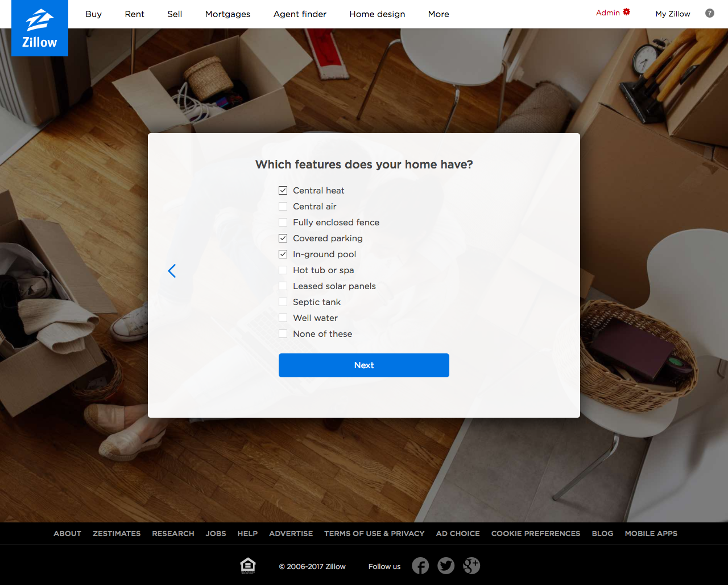Image resolution: width=728 pixels, height=585 pixels.
Task: Go back using the blue left arrow
Action: [x=172, y=271]
